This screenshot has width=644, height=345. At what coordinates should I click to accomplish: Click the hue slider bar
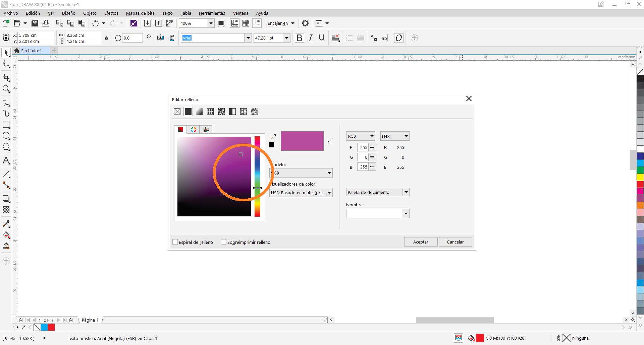[x=257, y=176]
